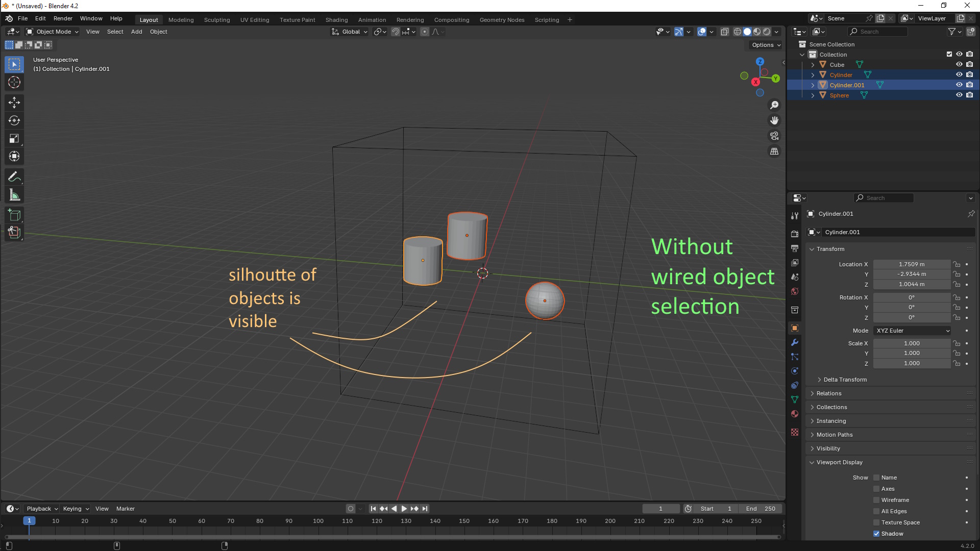Toggle camera view icon
980x551 pixels.
[774, 136]
